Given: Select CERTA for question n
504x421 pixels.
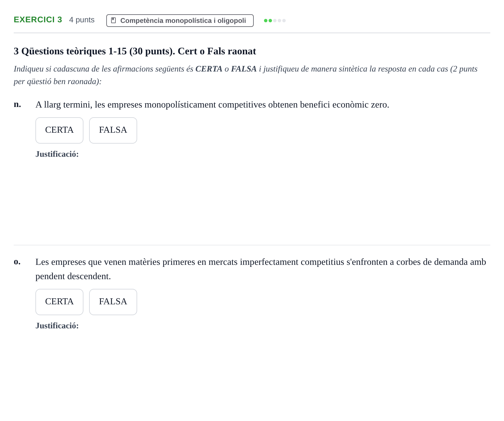Looking at the screenshot, I should pos(59,130).
